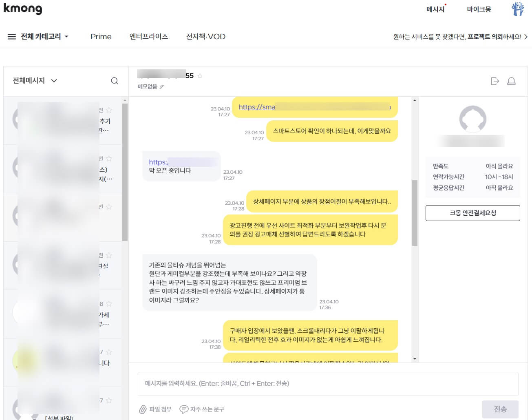Viewport: 532px width, 420px height.
Task: Click the conversation notification bell icon
Action: [511, 81]
